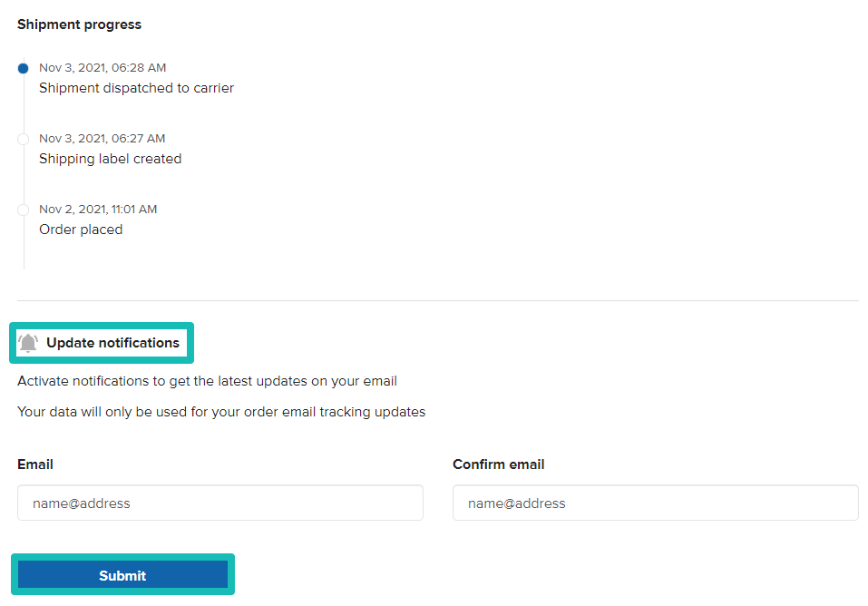Select the hollow circle beside Shipping label created

coord(23,139)
